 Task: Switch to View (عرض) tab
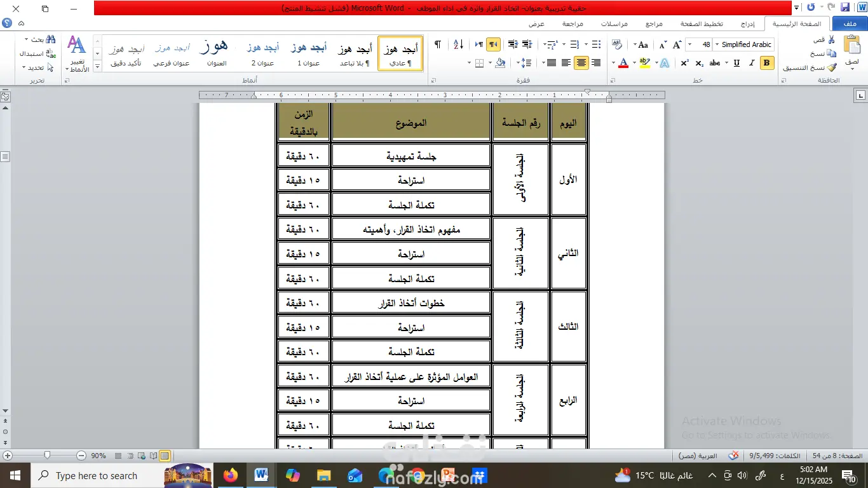tap(537, 24)
